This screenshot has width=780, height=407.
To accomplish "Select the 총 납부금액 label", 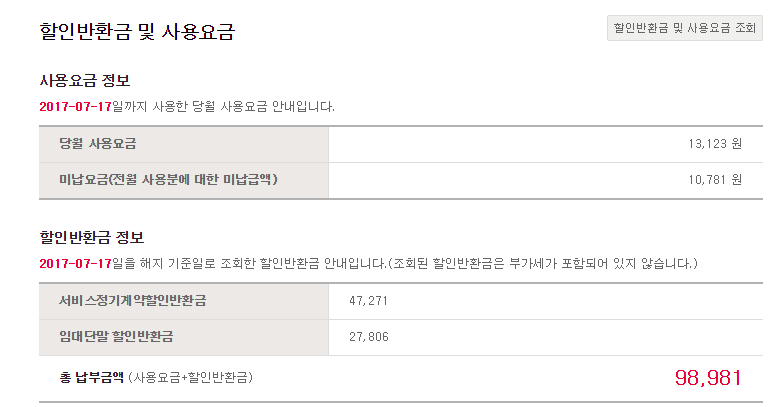I will (x=92, y=377).
